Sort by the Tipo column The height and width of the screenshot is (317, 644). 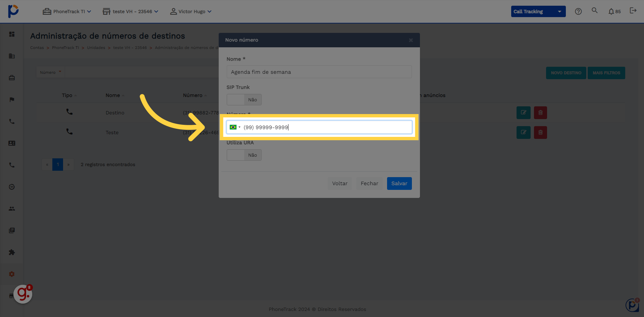69,95
